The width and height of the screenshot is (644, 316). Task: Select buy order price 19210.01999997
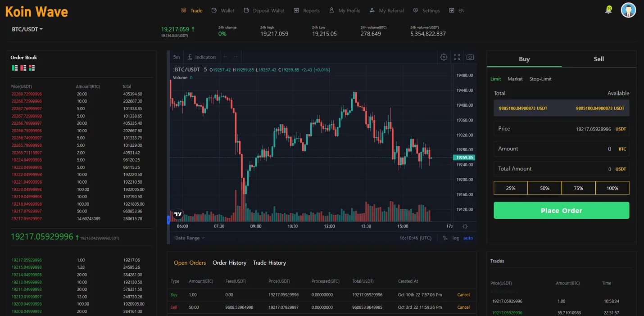point(27,297)
